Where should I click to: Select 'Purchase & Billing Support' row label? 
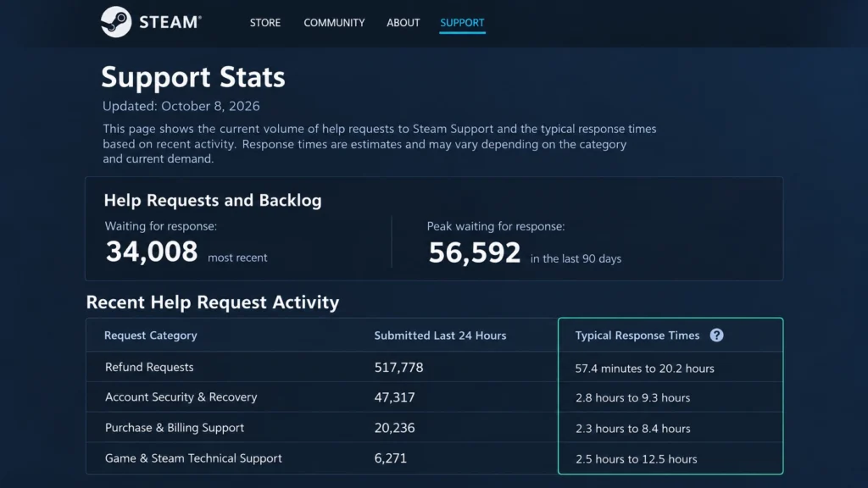coord(175,428)
